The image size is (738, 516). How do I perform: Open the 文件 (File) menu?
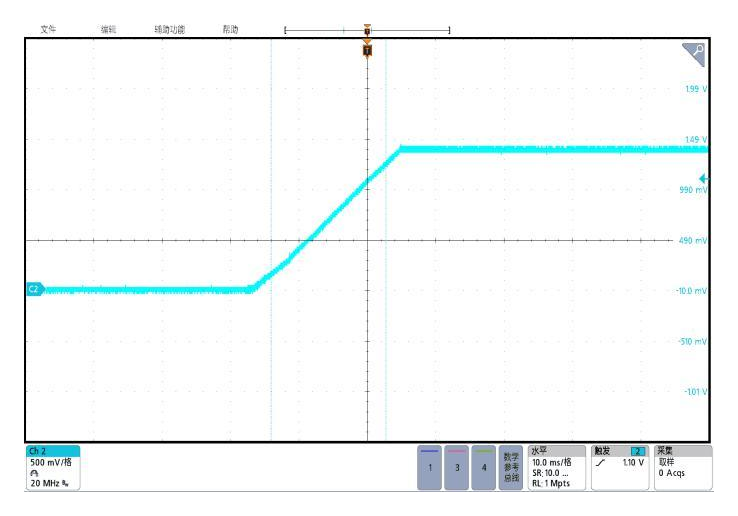pyautogui.click(x=48, y=29)
